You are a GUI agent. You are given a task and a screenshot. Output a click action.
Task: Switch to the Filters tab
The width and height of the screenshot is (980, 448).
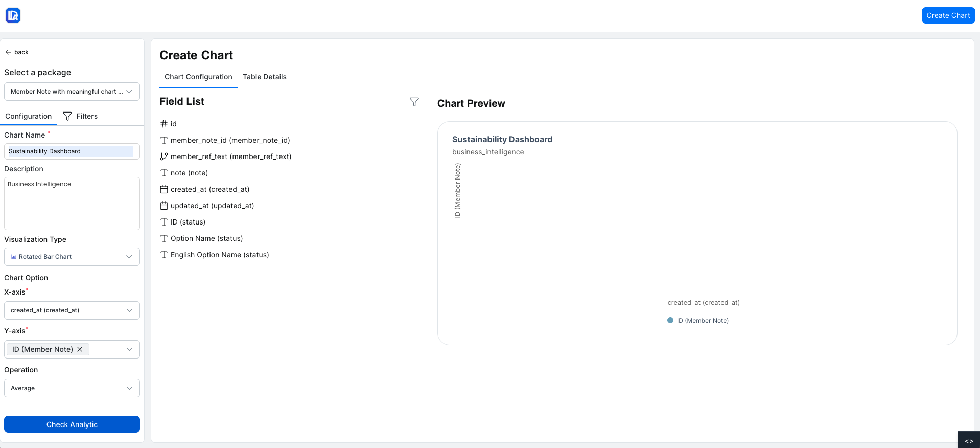[86, 116]
